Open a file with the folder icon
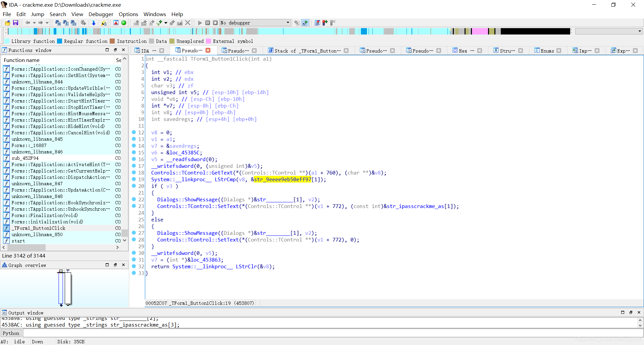This screenshot has height=345, width=644. click(x=7, y=23)
